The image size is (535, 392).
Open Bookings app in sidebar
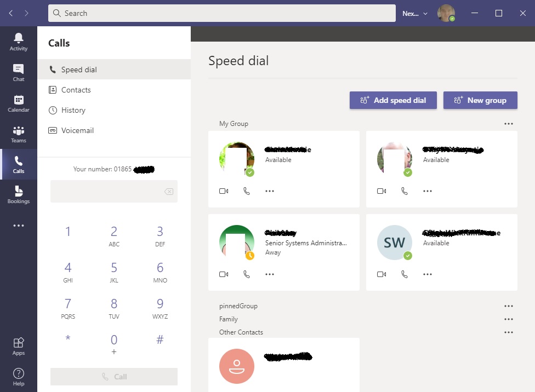click(19, 194)
